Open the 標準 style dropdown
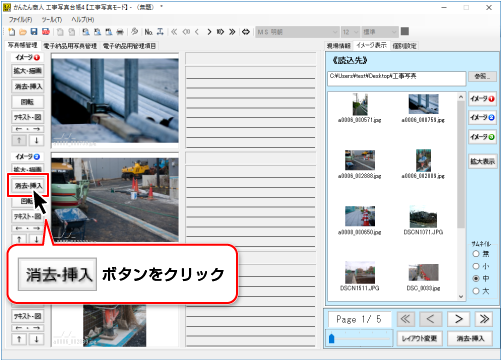Image resolution: width=501 pixels, height=360 pixels. click(x=380, y=32)
